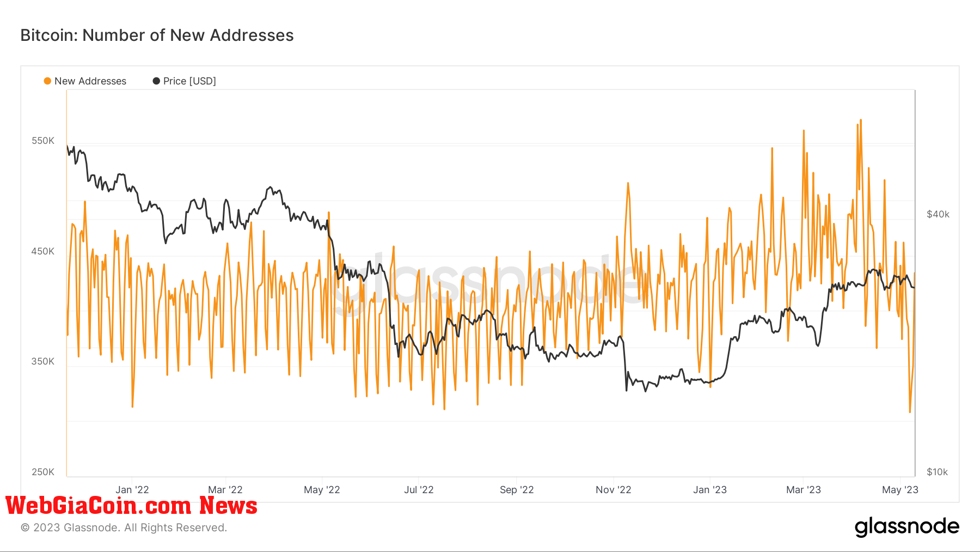
Task: Click the Jan '22 x-axis label
Action: [132, 490]
